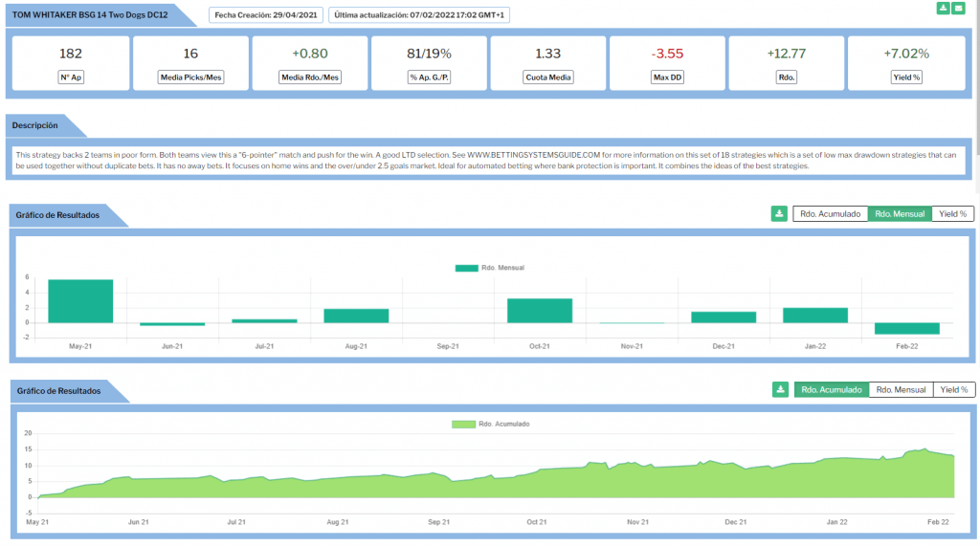Click the Media Picks/Mes label
Screen dimensions: 980x547
pyautogui.click(x=190, y=77)
